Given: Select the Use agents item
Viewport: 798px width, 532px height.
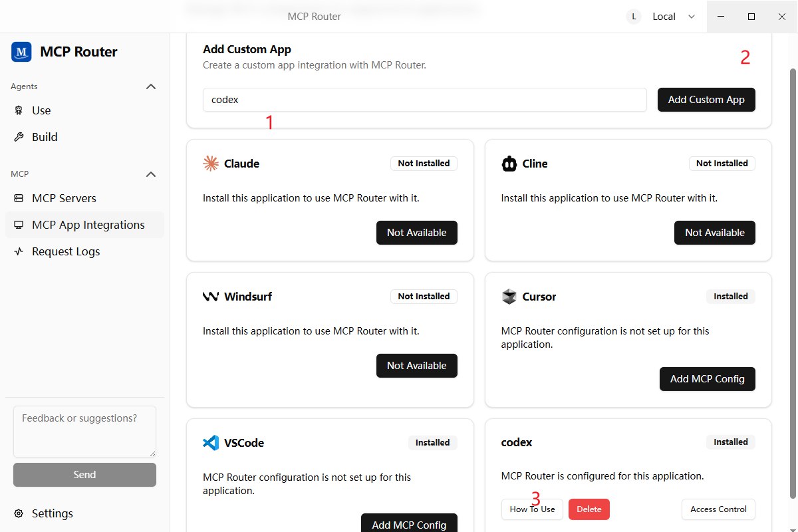Looking at the screenshot, I should coord(41,110).
